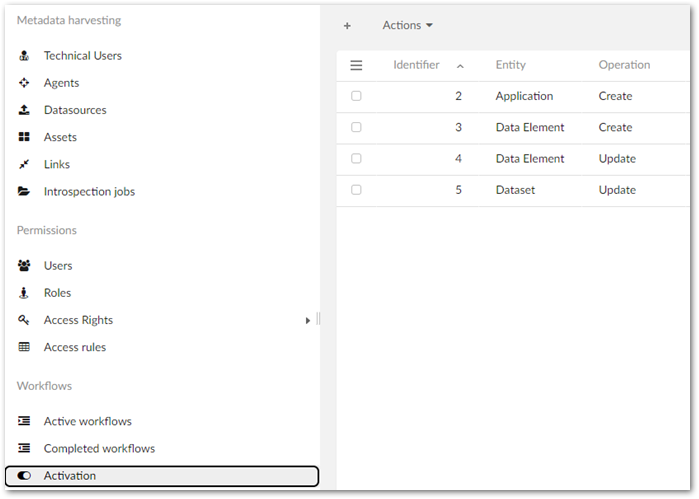Click the Links icon in sidebar

[x=24, y=164]
